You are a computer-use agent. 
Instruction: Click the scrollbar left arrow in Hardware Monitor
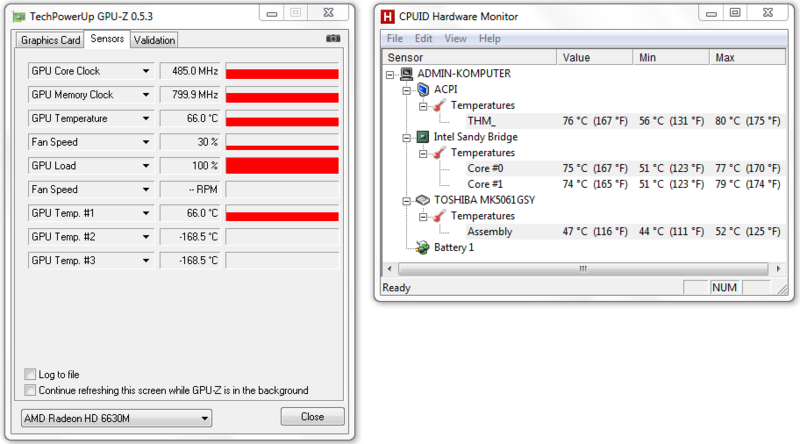tap(390, 268)
